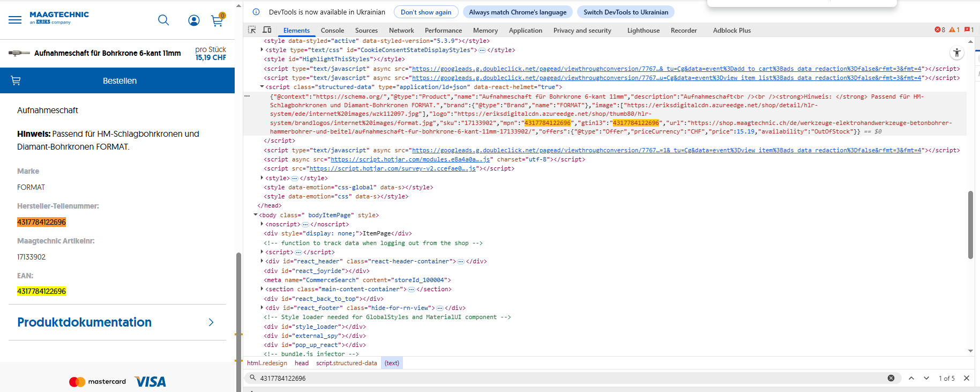Clear the DevTools search field
The width and height of the screenshot is (980, 392).
tap(891, 378)
